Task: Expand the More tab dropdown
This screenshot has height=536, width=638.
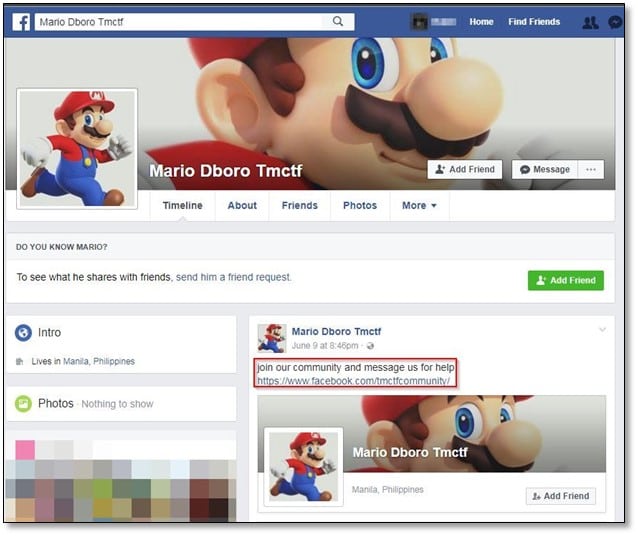Action: click(x=419, y=206)
